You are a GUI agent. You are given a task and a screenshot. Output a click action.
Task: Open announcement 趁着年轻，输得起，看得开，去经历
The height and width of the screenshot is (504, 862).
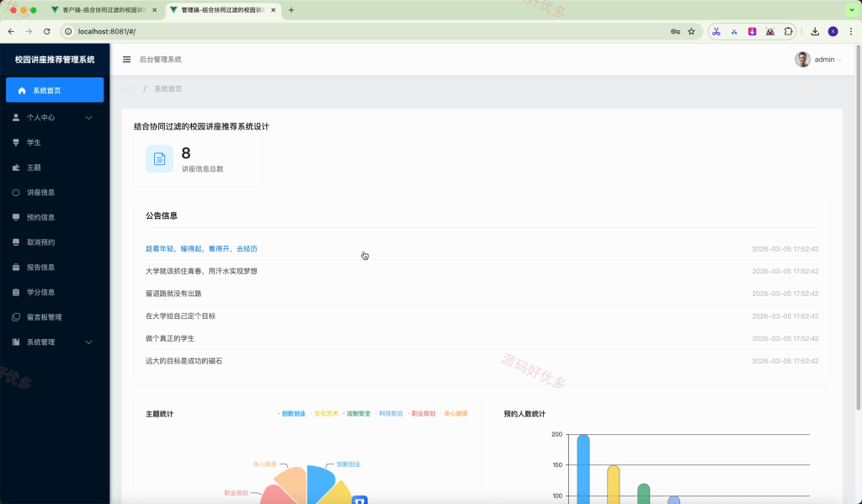[201, 249]
